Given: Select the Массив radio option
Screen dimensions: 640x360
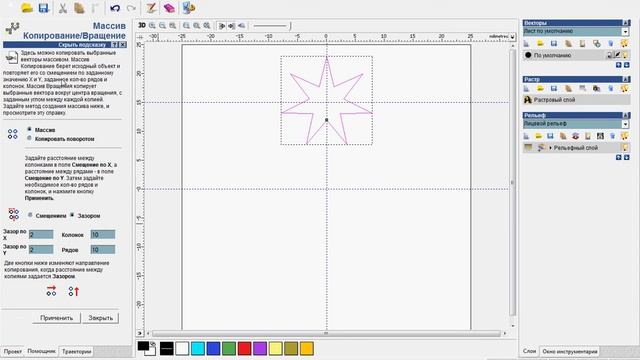Looking at the screenshot, I should [x=29, y=129].
